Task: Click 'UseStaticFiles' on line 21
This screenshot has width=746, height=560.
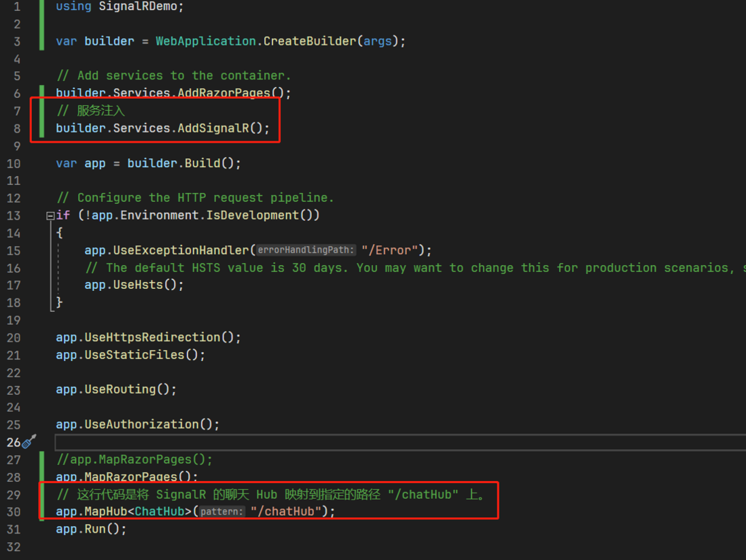Action: [134, 355]
